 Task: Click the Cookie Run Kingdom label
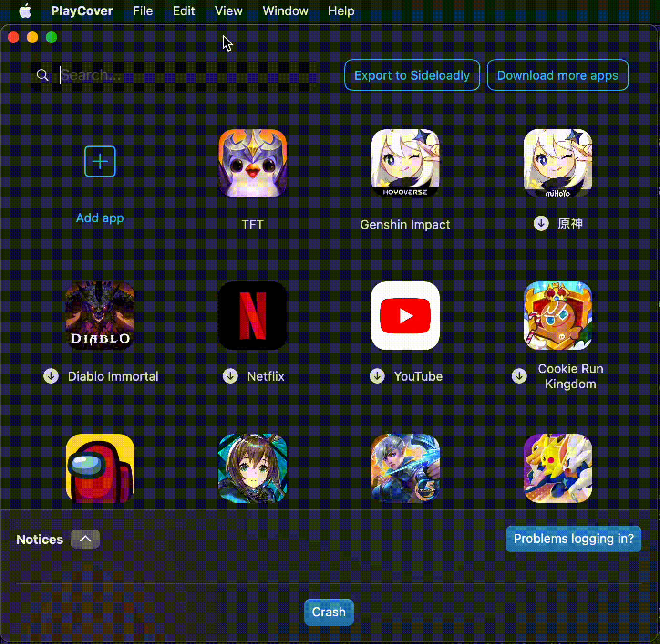(571, 376)
